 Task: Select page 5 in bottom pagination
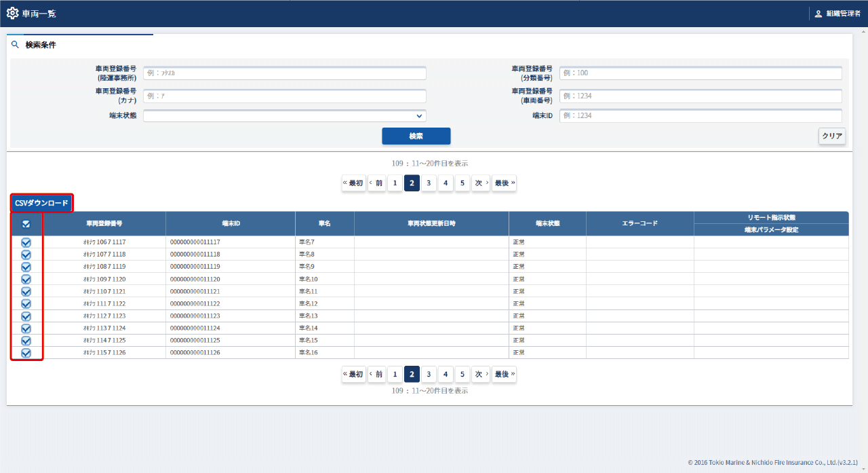pyautogui.click(x=462, y=374)
